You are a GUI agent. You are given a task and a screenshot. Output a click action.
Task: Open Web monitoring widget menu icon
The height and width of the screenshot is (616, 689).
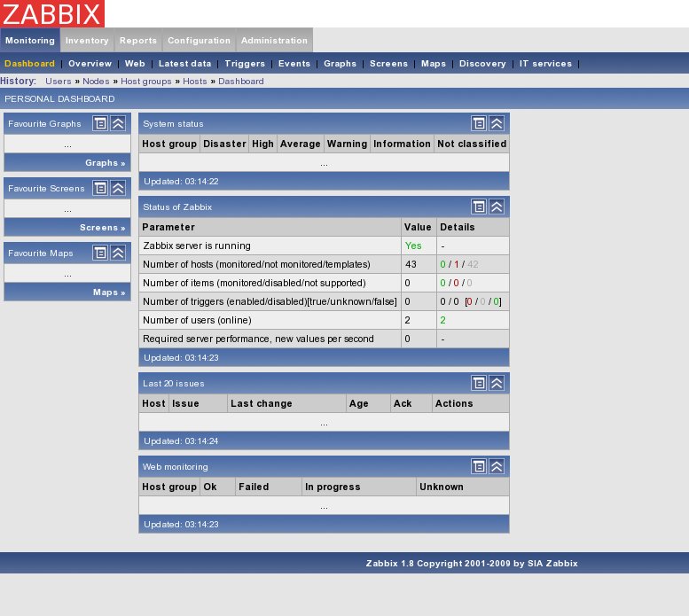tap(479, 466)
